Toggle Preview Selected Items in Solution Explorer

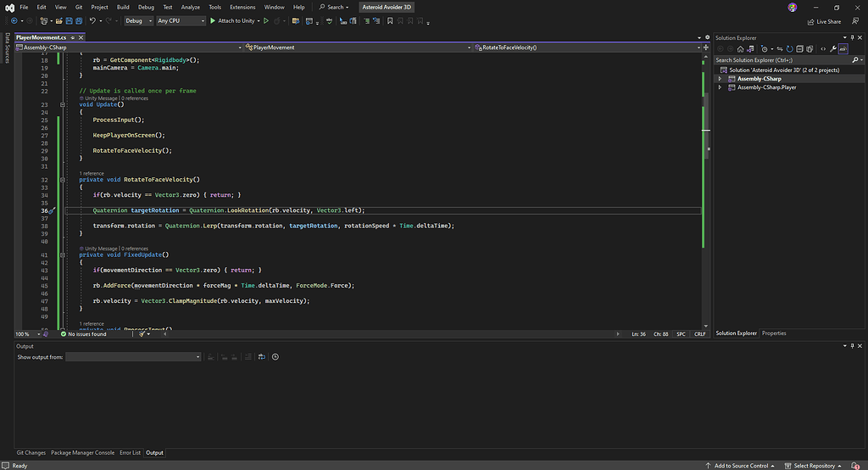tap(844, 48)
